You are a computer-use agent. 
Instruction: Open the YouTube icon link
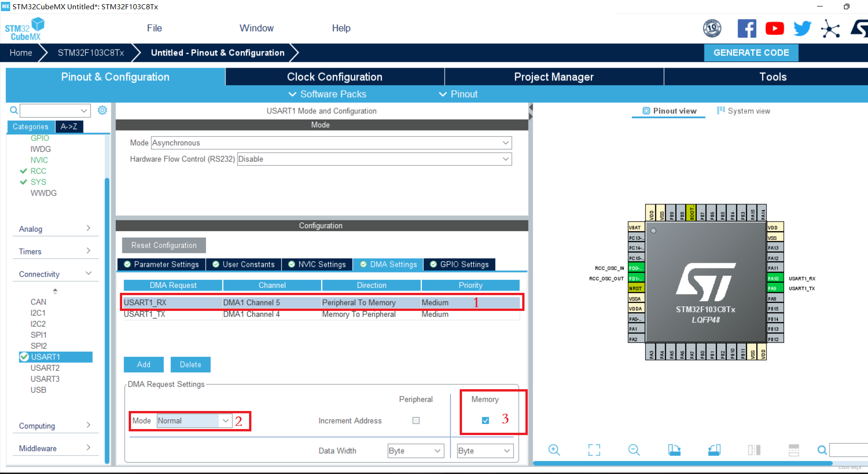click(x=774, y=29)
